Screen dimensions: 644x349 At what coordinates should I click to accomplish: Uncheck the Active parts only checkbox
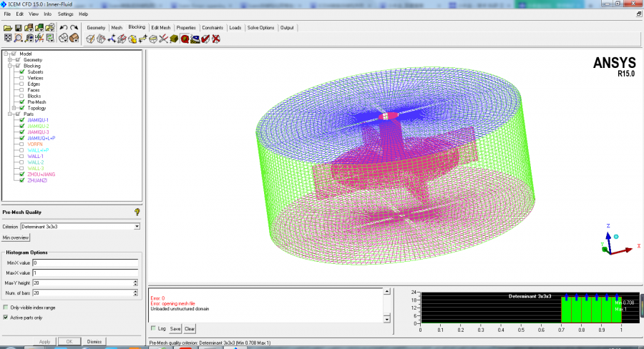click(6, 318)
